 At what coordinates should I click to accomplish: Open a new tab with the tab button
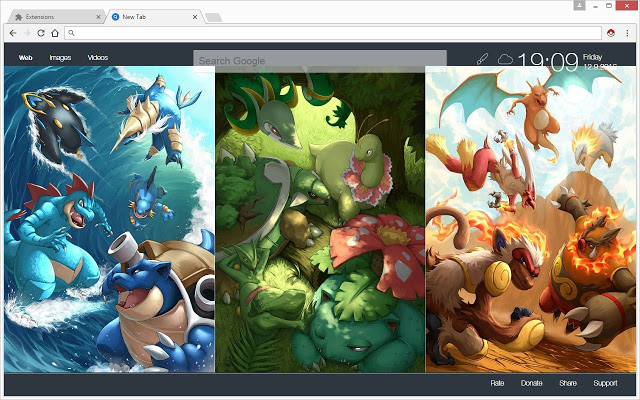[213, 17]
